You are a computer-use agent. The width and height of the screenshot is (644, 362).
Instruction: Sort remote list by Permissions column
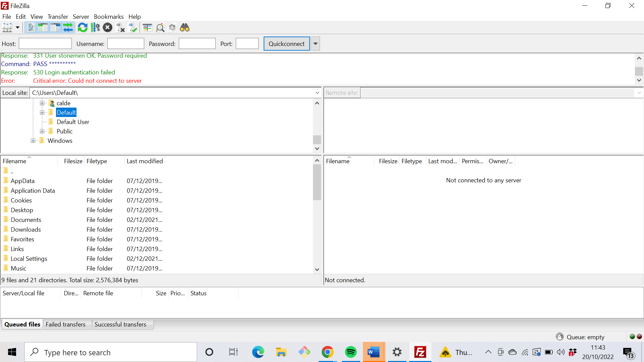pos(473,161)
